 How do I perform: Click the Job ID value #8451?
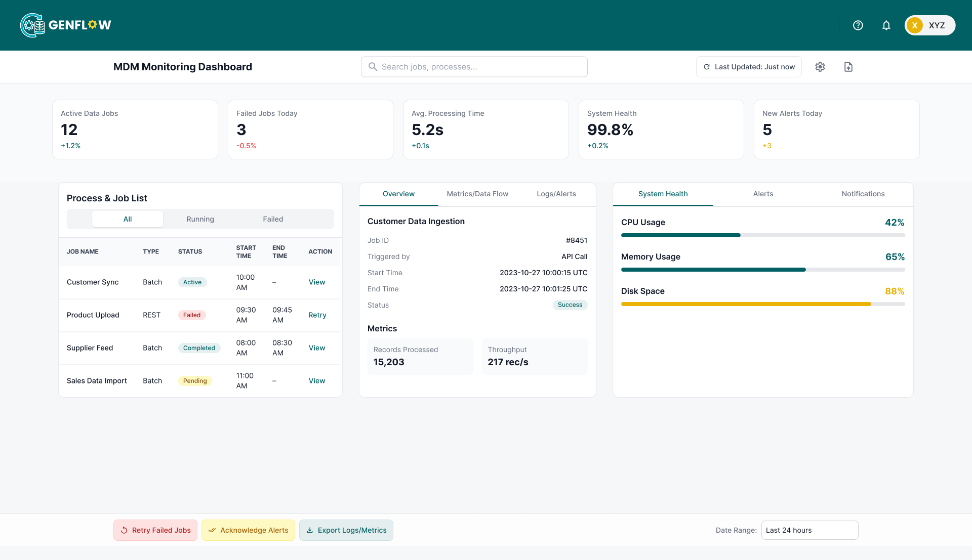[577, 240]
